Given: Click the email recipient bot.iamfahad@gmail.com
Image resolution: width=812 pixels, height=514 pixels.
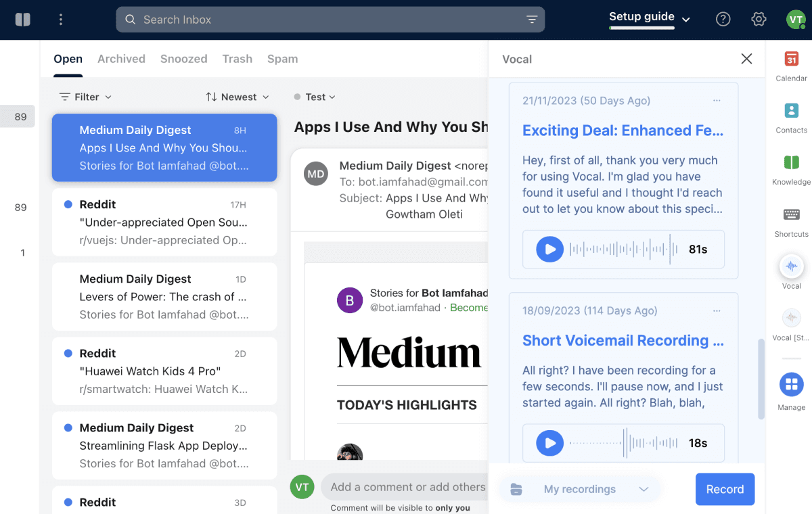Looking at the screenshot, I should click(x=423, y=182).
